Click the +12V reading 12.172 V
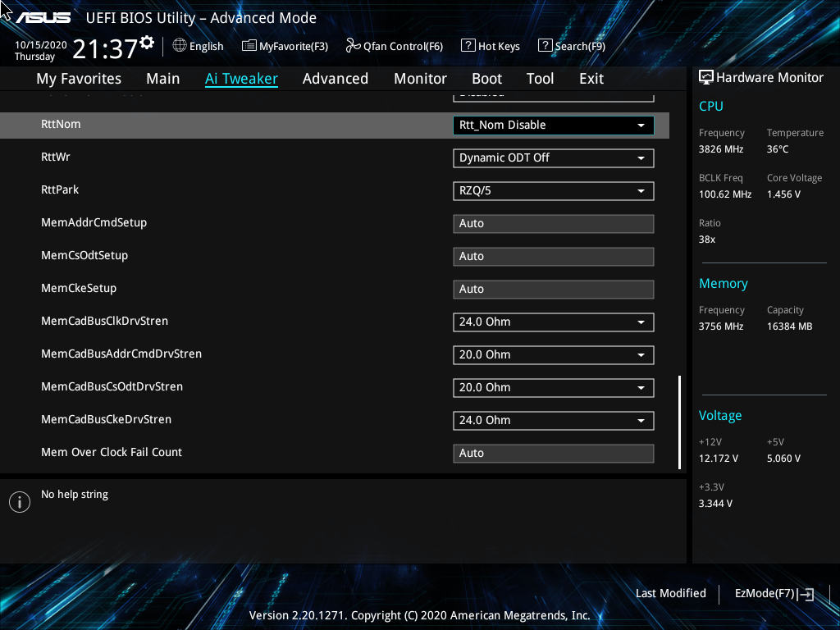840x630 pixels. (719, 459)
